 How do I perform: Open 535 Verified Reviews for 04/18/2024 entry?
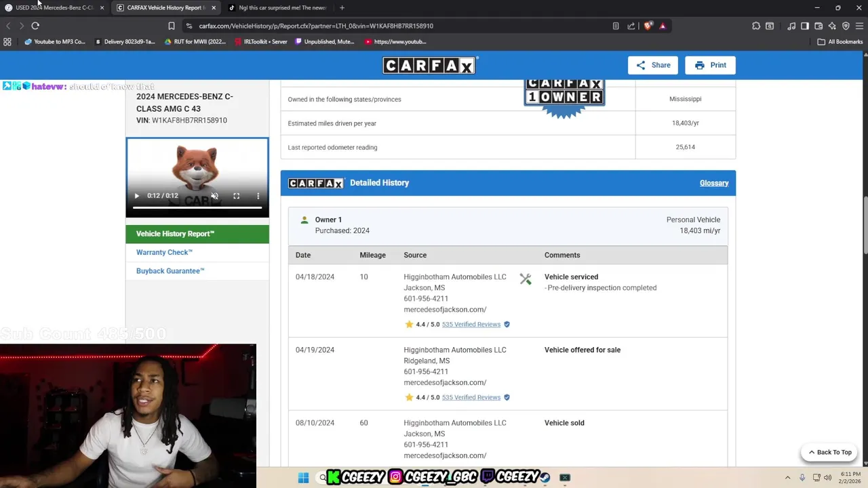[471, 325]
